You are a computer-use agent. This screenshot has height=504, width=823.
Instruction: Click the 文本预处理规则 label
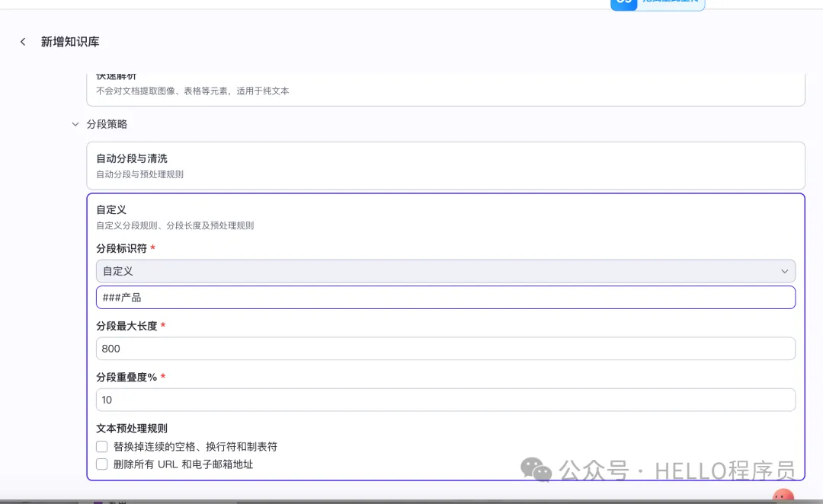132,429
